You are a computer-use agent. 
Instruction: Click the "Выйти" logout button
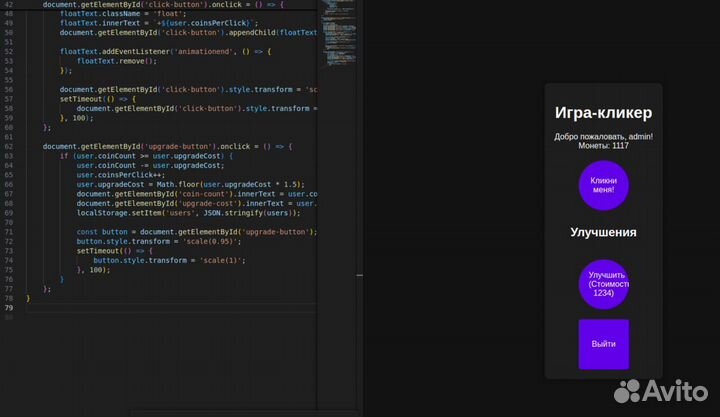pyautogui.click(x=603, y=344)
